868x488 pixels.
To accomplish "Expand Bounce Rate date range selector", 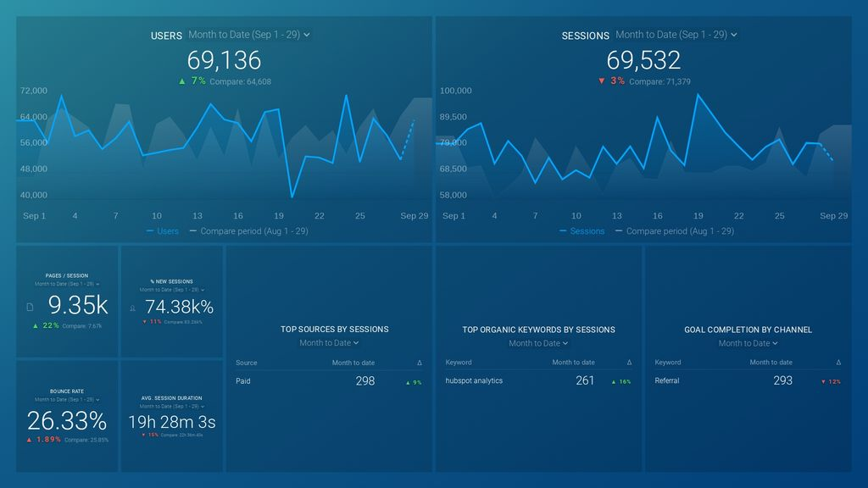I will 67,400.
